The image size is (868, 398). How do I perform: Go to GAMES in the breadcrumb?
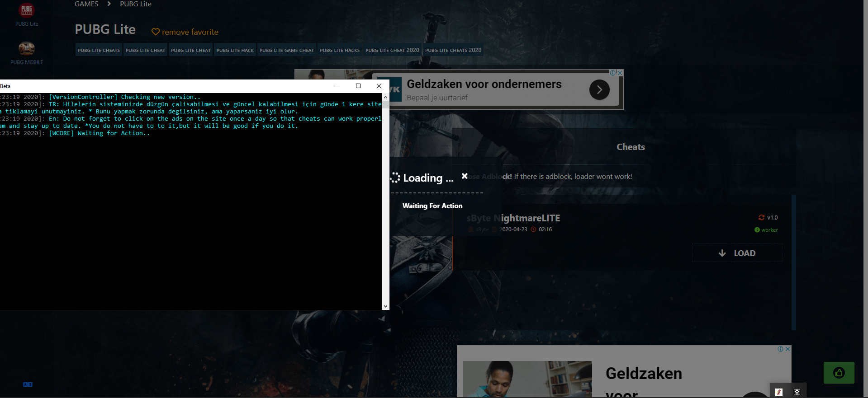point(86,4)
